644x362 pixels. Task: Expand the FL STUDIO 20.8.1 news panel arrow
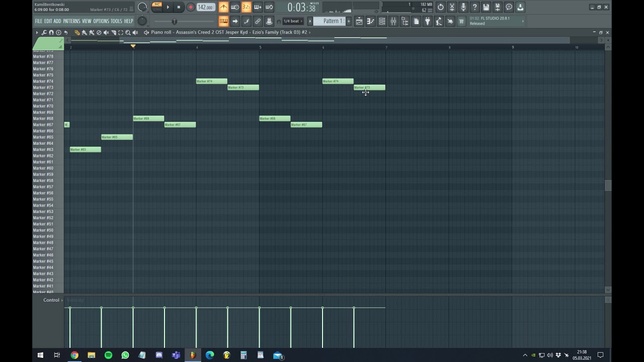click(x=523, y=21)
